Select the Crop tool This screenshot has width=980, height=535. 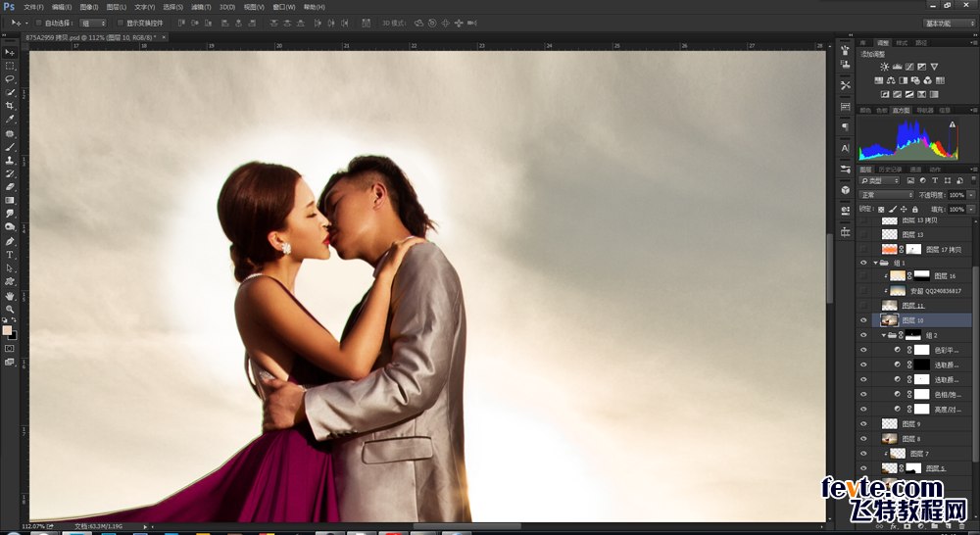pyautogui.click(x=10, y=106)
